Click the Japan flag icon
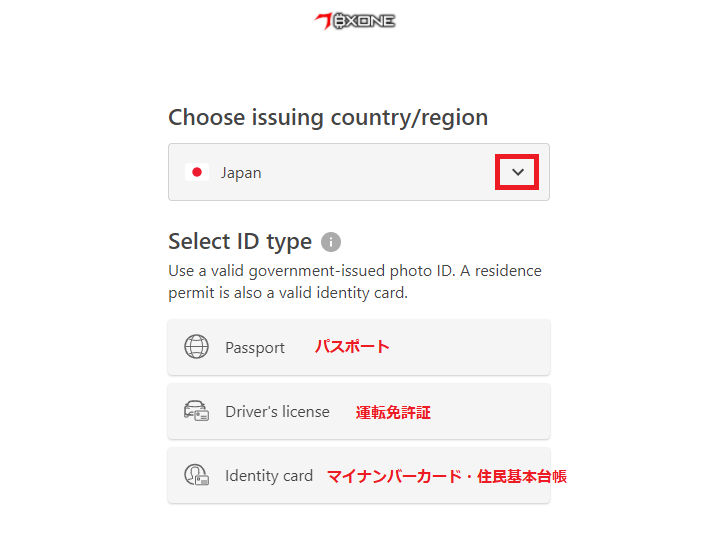728x542 pixels. point(197,172)
